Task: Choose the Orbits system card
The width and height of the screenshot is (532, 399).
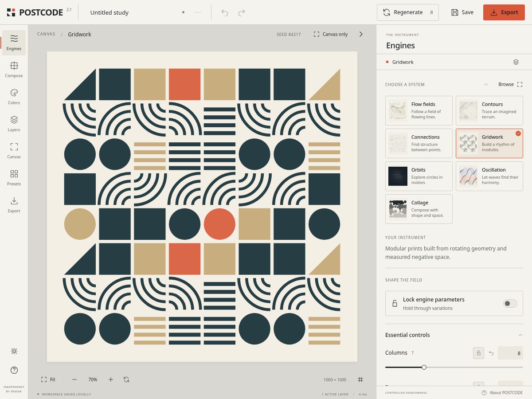Action: pyautogui.click(x=419, y=176)
